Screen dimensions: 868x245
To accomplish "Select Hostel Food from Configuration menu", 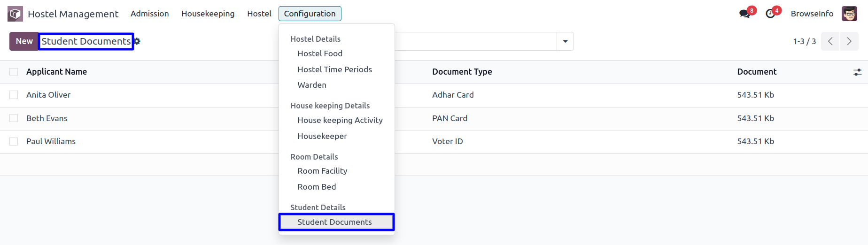I will point(320,54).
